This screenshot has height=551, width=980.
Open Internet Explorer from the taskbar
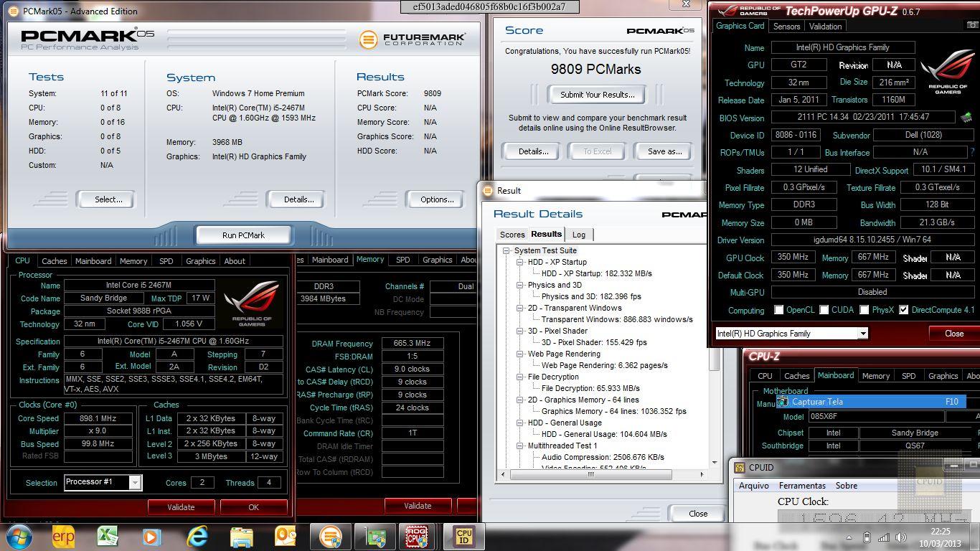197,537
